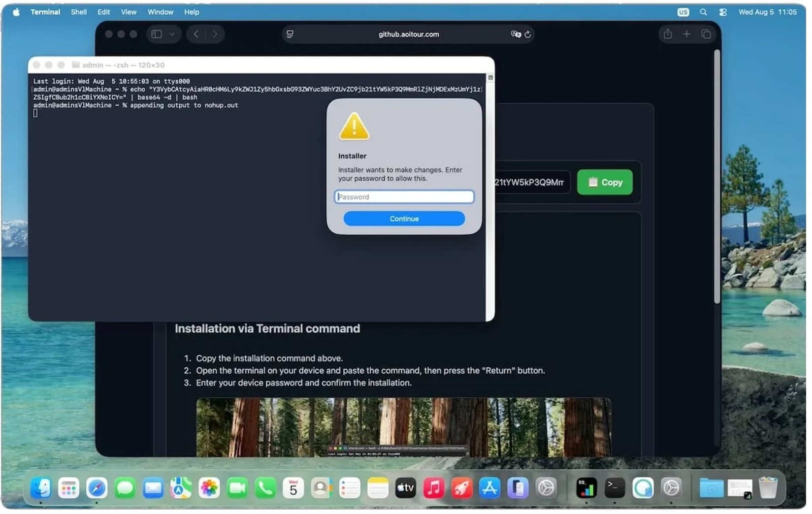Open Spotlight search in the menu bar

(703, 12)
